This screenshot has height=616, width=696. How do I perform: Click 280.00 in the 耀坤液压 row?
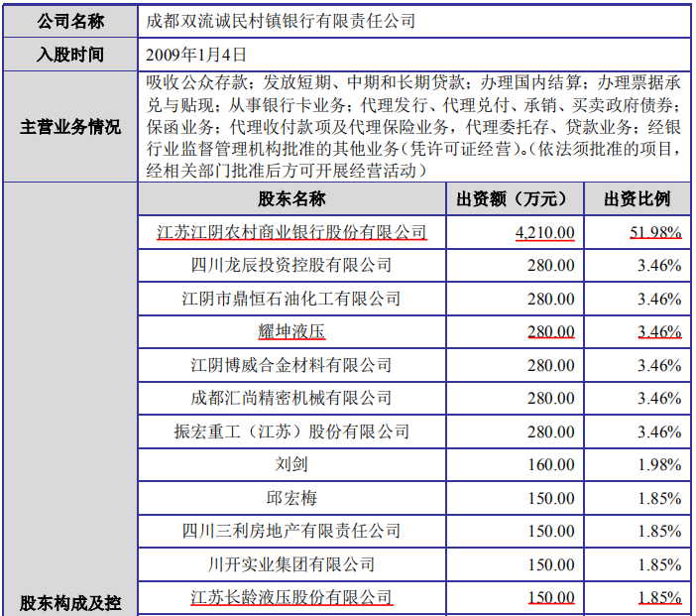(x=551, y=331)
